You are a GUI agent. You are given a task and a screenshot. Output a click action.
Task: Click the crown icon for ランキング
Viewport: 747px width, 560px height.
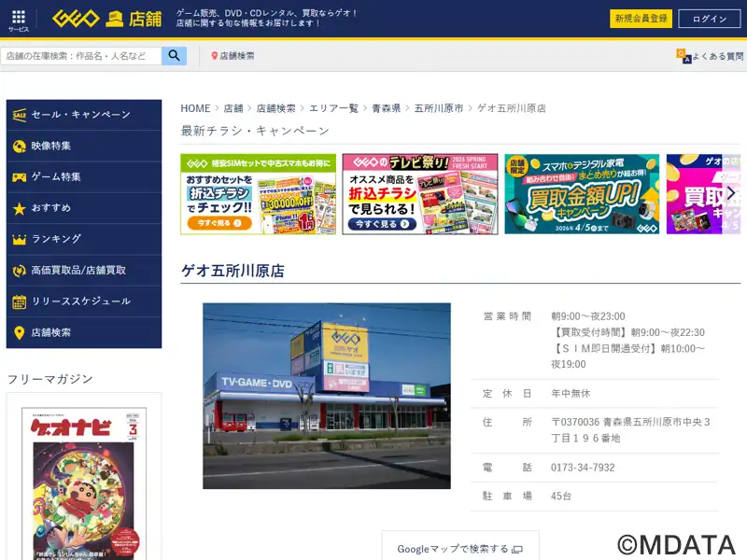coord(19,239)
